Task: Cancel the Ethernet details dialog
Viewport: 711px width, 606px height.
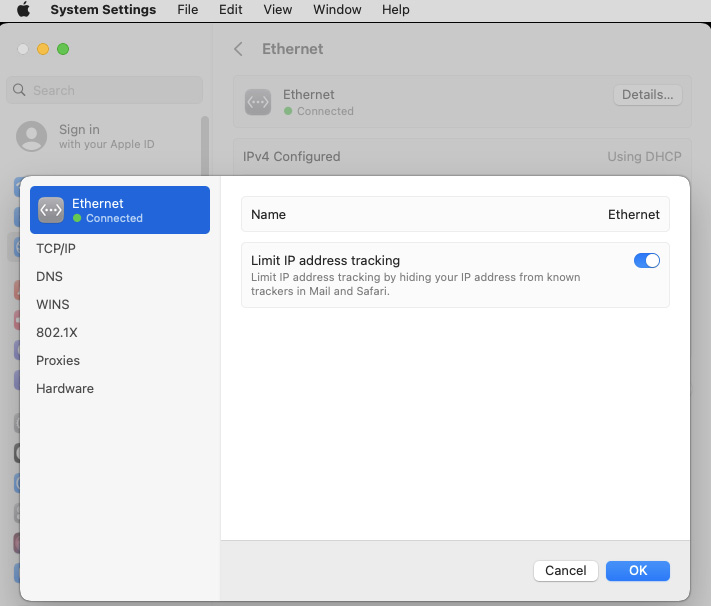Action: click(x=566, y=570)
